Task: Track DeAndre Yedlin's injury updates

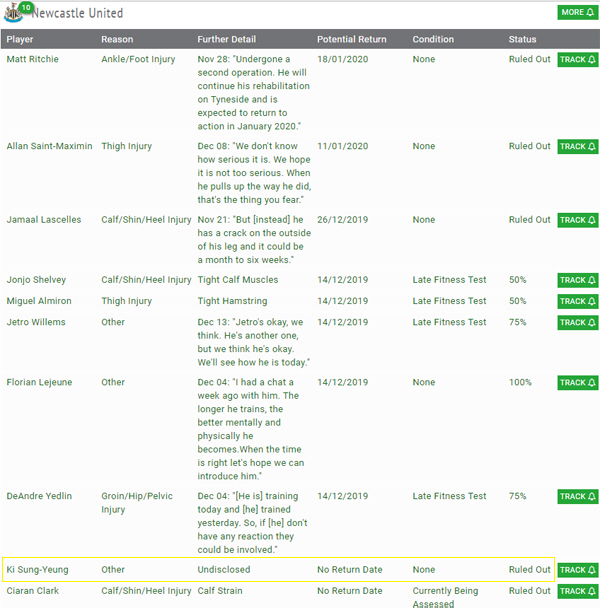Action: tap(578, 496)
